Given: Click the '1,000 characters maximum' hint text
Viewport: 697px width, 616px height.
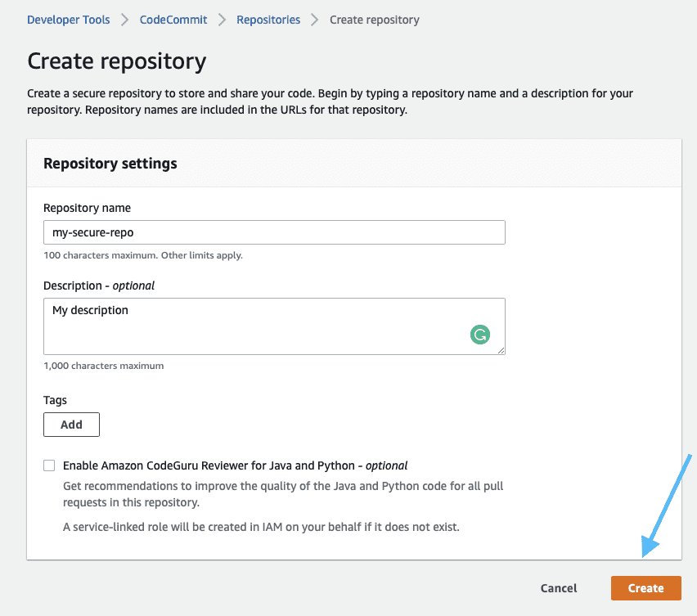Looking at the screenshot, I should 104,366.
